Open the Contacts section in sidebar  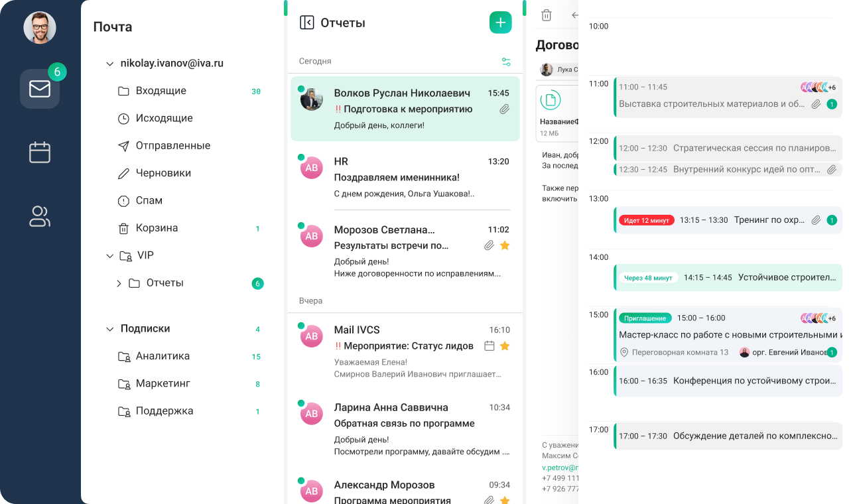click(x=40, y=216)
